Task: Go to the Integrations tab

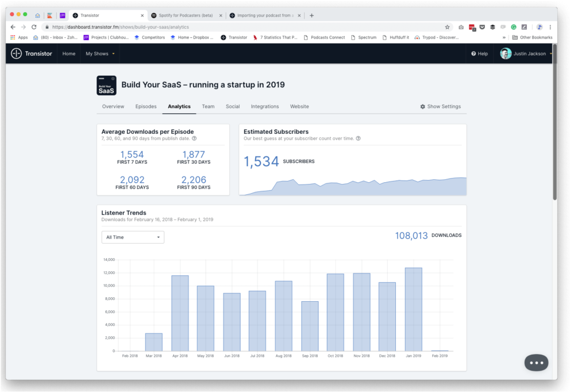Action: [265, 106]
